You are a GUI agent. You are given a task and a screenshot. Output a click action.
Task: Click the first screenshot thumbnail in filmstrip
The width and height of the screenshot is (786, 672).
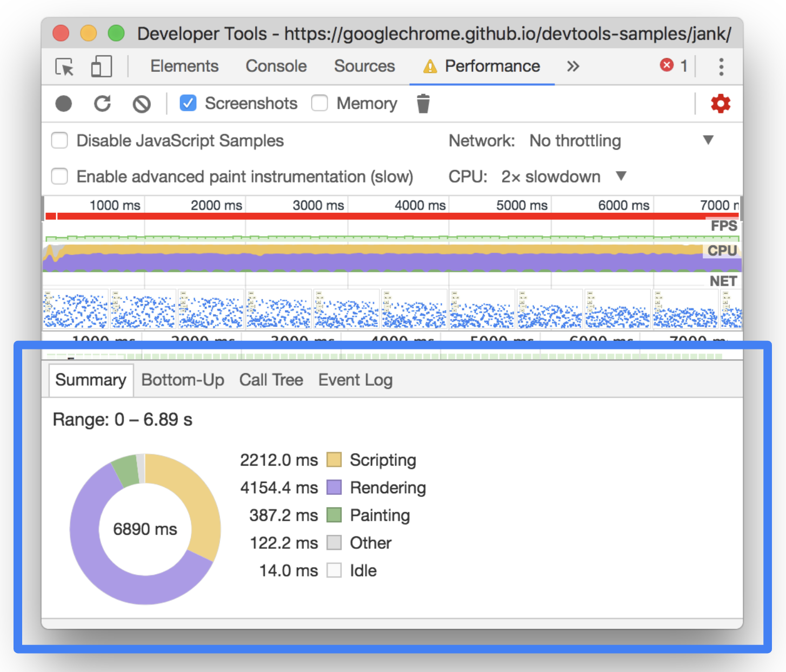click(x=76, y=309)
